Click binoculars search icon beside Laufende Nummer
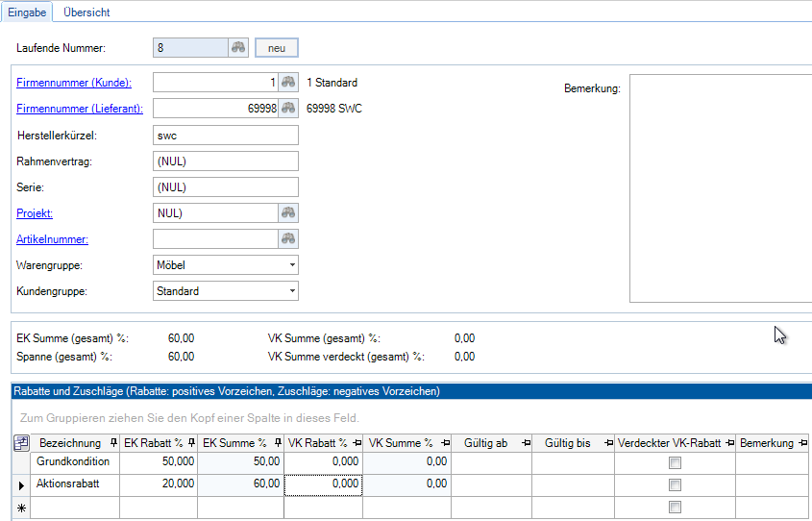 point(238,48)
